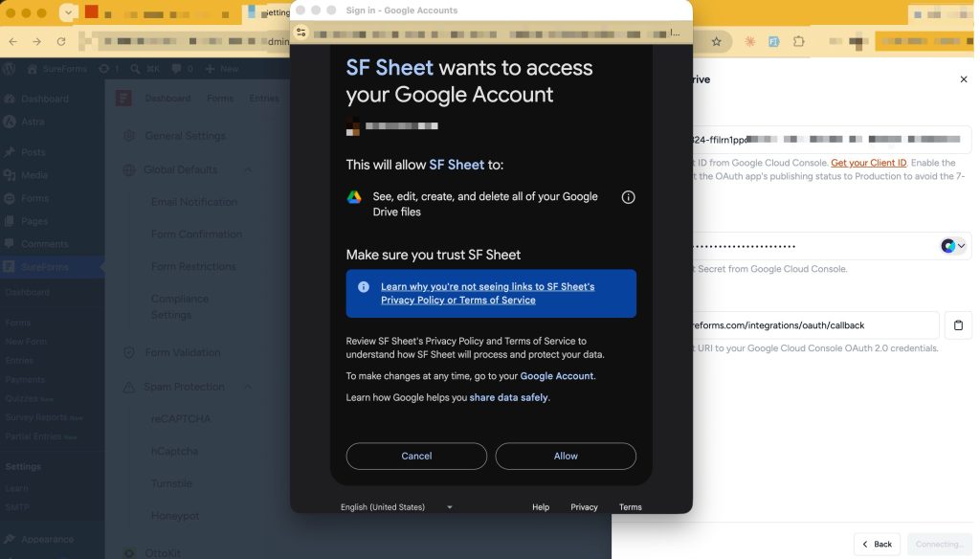Image resolution: width=980 pixels, height=559 pixels.
Task: Open the browser extensions puzzle icon
Action: (799, 41)
